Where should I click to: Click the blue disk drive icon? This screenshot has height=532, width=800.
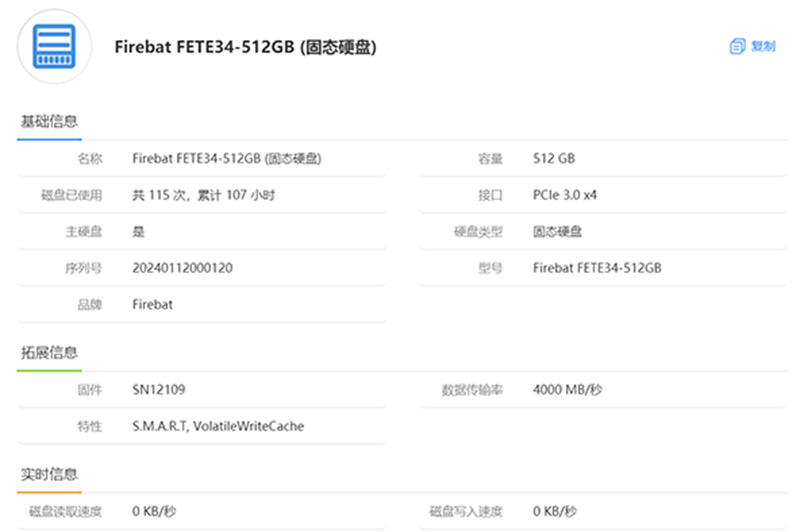[x=54, y=46]
